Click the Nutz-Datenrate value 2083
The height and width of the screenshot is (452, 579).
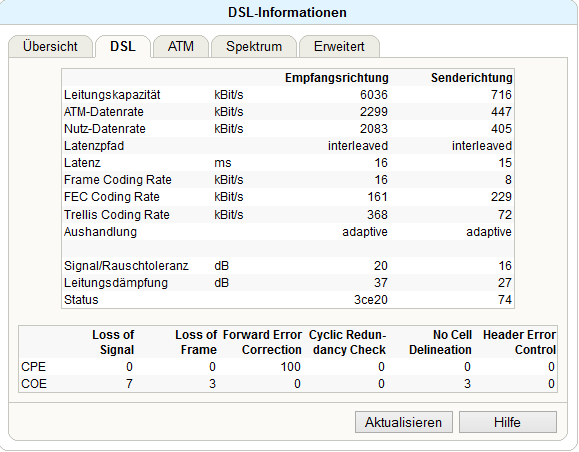click(374, 129)
